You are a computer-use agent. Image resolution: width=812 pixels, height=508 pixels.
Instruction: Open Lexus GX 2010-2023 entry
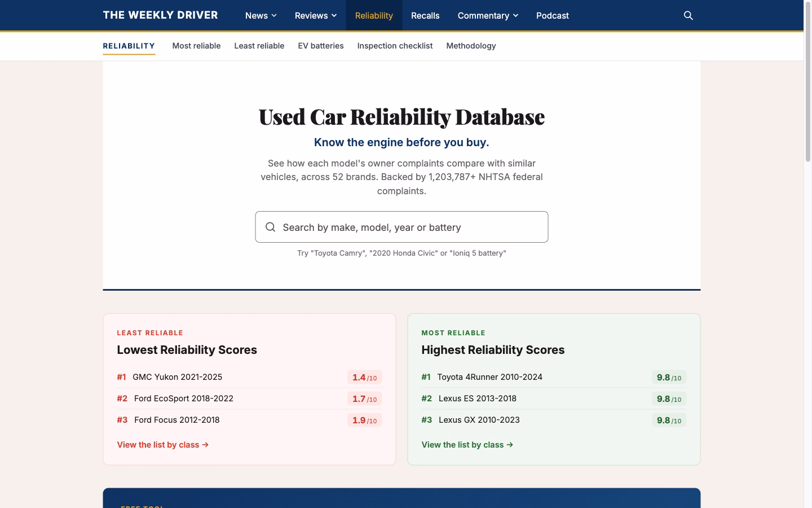tap(479, 420)
